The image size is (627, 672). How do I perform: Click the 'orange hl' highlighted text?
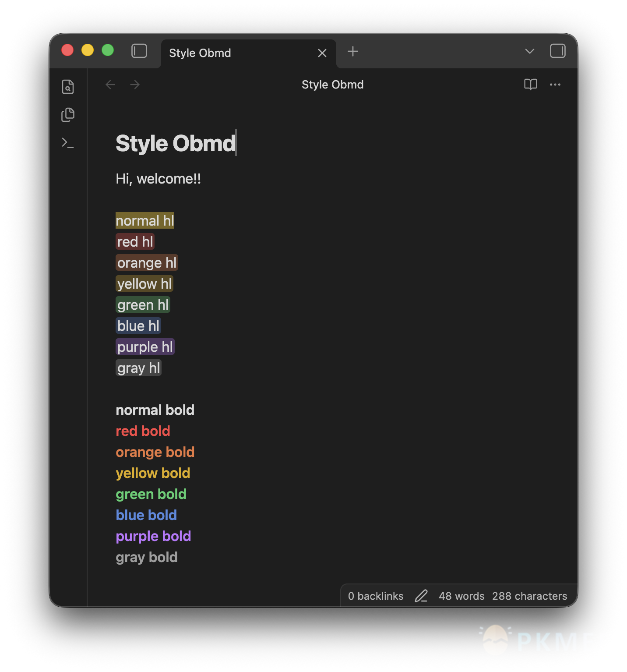coord(147,262)
